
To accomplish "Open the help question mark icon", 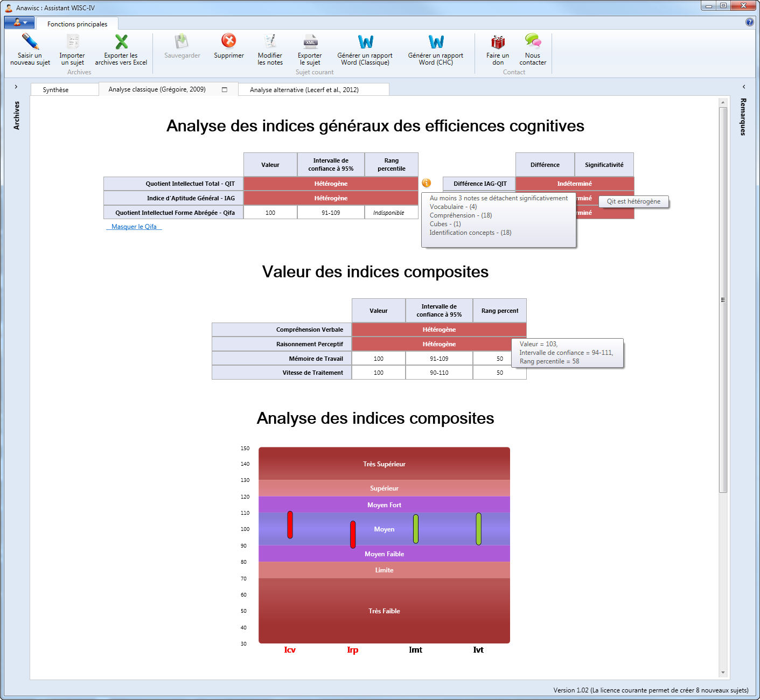I will (x=749, y=22).
